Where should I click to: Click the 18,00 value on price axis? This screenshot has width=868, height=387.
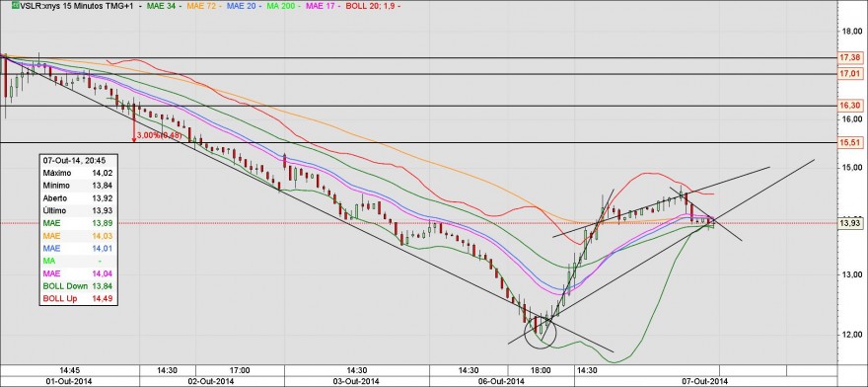(852, 32)
